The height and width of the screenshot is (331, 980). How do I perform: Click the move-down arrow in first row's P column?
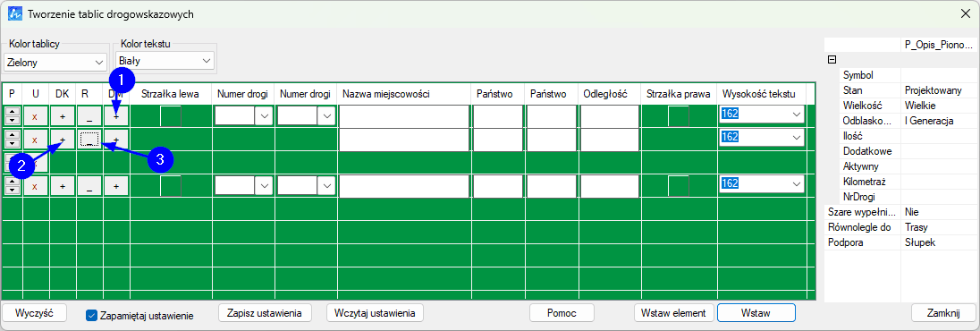[x=13, y=122]
